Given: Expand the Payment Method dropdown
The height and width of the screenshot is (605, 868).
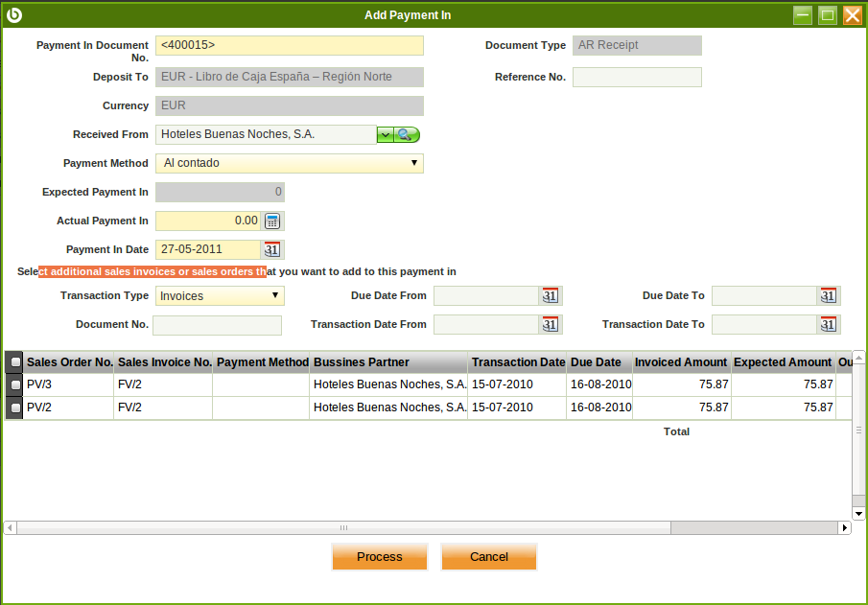Looking at the screenshot, I should [414, 163].
